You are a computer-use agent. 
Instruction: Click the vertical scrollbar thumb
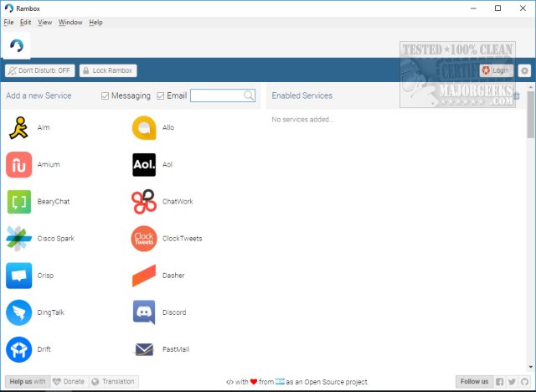(x=530, y=116)
